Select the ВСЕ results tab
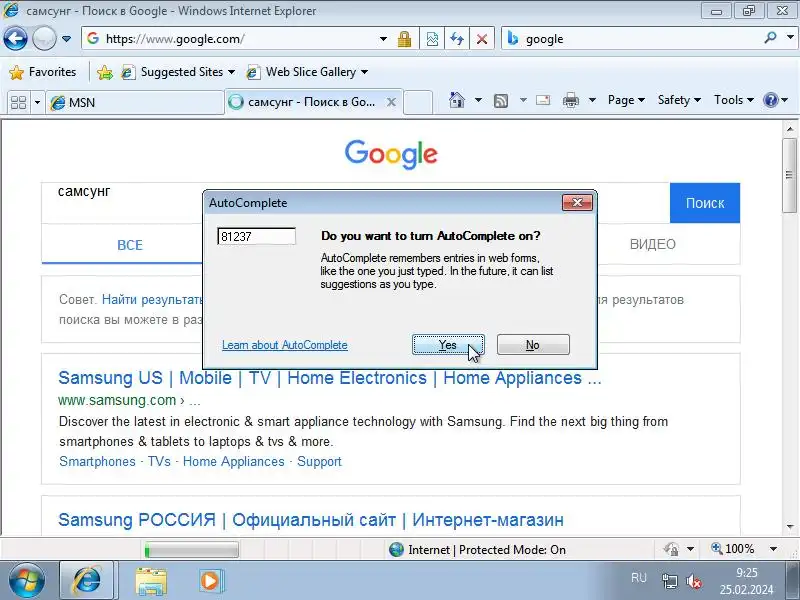The width and height of the screenshot is (800, 600). pos(130,245)
